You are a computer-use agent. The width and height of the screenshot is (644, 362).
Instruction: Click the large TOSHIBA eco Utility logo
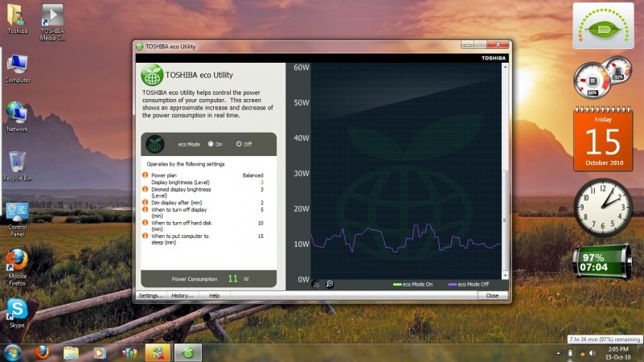[x=152, y=75]
